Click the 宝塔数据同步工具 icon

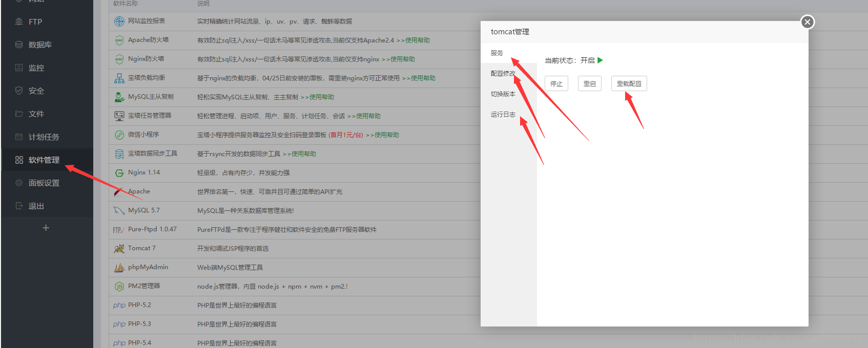click(x=119, y=154)
